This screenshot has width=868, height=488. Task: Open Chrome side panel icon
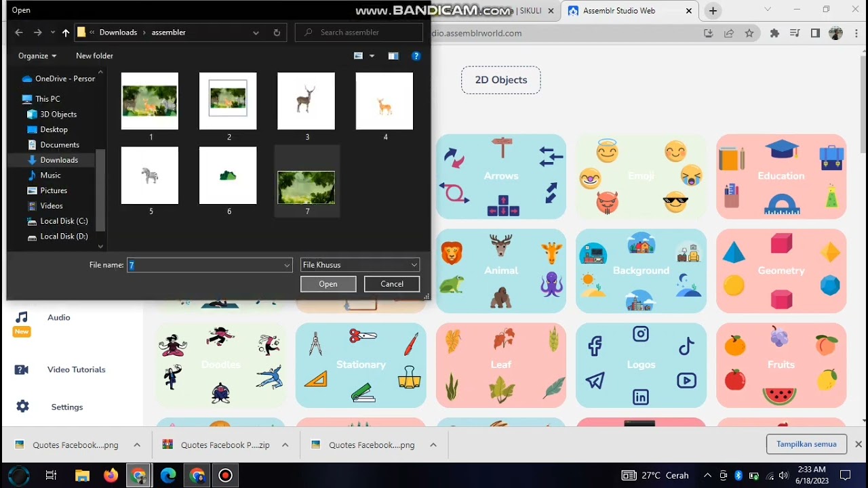click(815, 33)
